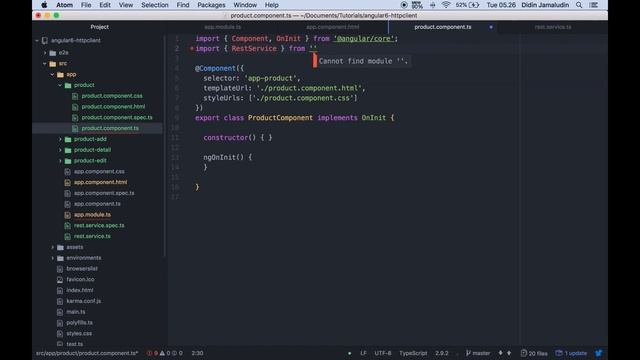Click the screen recording indicator icon
This screenshot has width=640, height=360.
[404, 5]
